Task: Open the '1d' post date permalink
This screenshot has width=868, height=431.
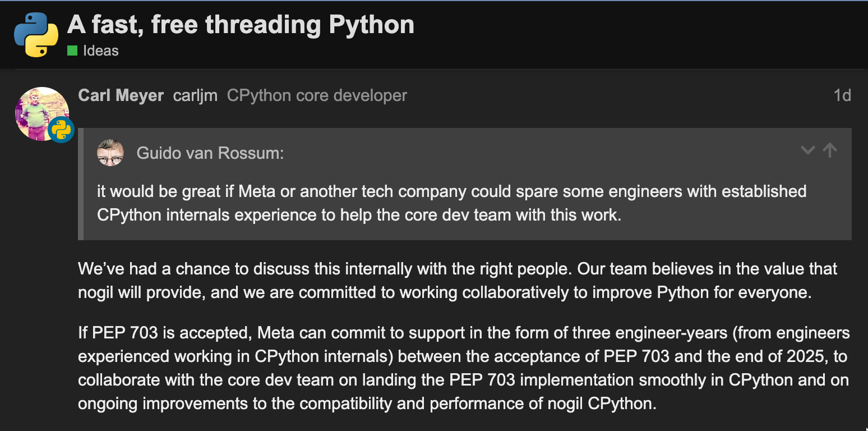Action: pos(842,95)
